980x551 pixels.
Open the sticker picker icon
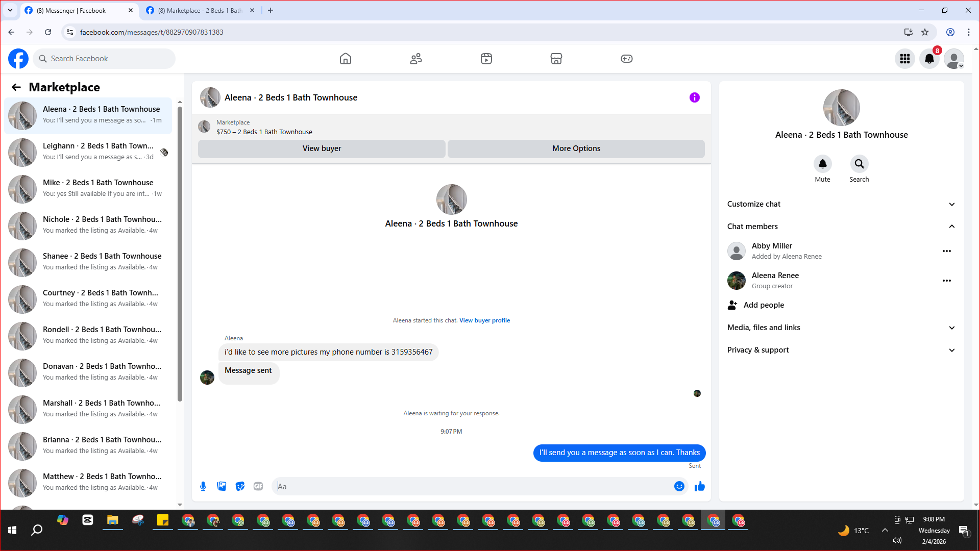click(x=240, y=486)
